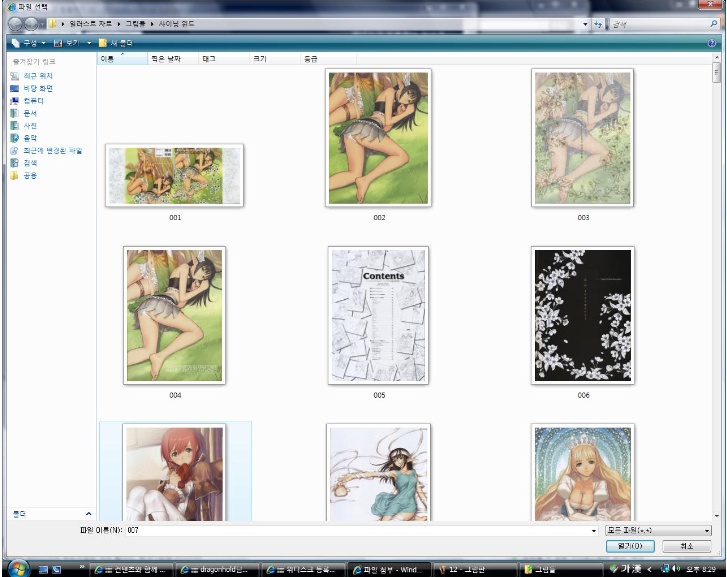Select the Contents page thumbnail 005

tap(379, 315)
